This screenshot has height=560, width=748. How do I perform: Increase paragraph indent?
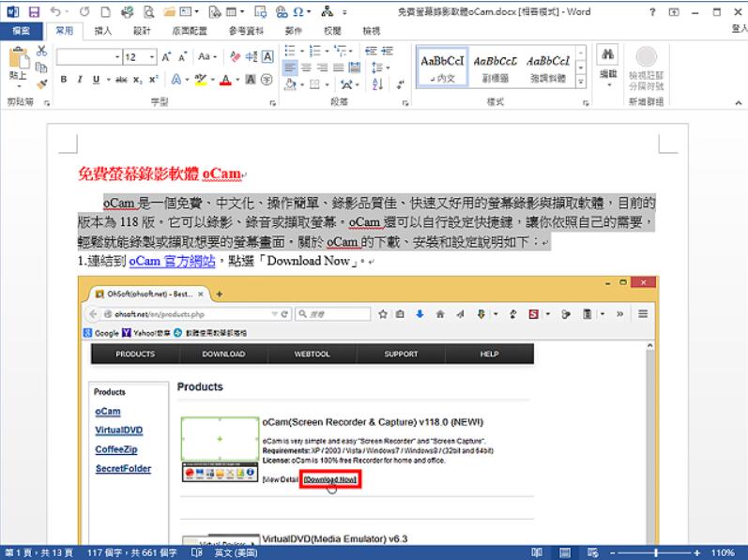point(388,51)
